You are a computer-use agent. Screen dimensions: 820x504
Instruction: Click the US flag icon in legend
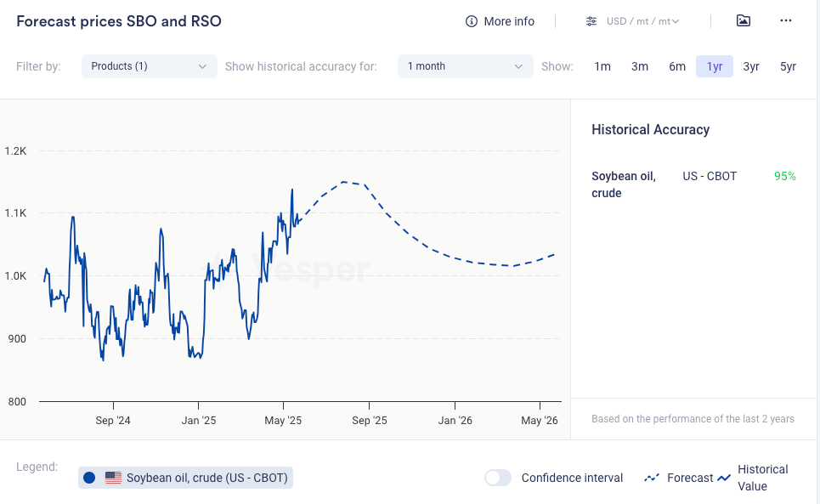[x=113, y=478]
